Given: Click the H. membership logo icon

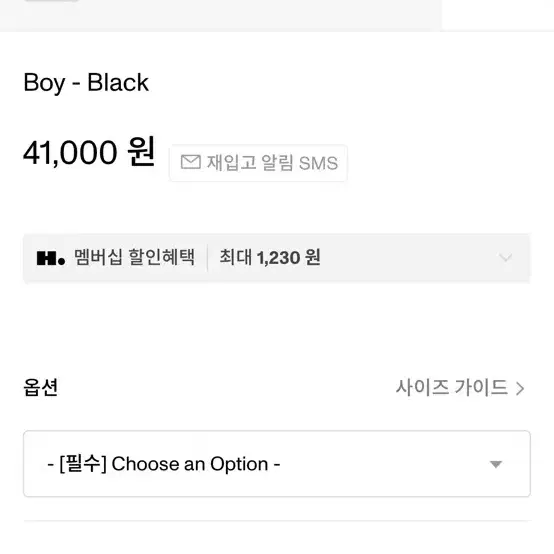Looking at the screenshot, I should click(x=51, y=258).
